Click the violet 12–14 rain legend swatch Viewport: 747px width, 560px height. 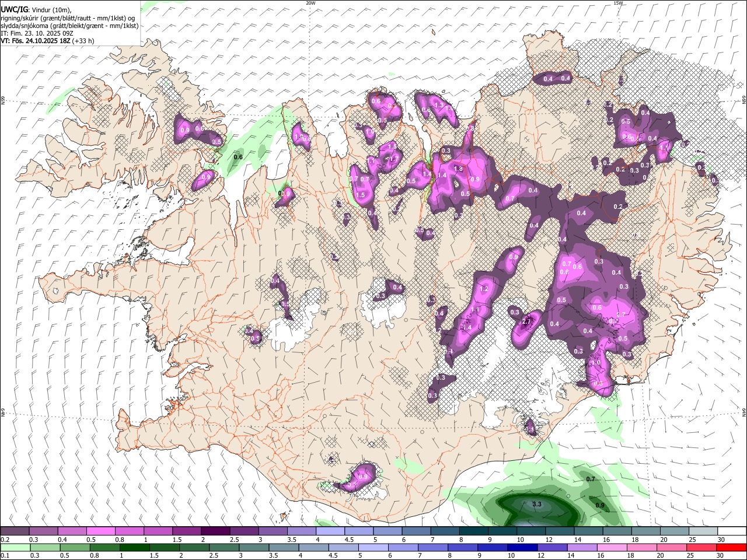tap(551, 547)
